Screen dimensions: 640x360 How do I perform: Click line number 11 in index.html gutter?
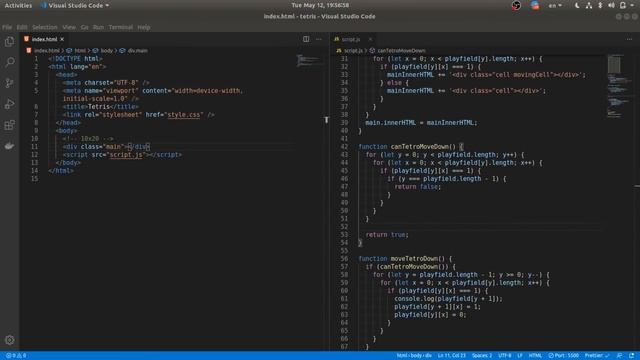(x=34, y=147)
